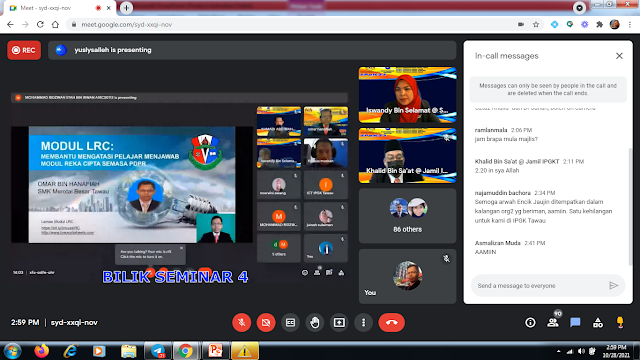Viewport: 640px width, 360px height.
Task: Click the mic-muted icon on You tile
Action: click(446, 258)
